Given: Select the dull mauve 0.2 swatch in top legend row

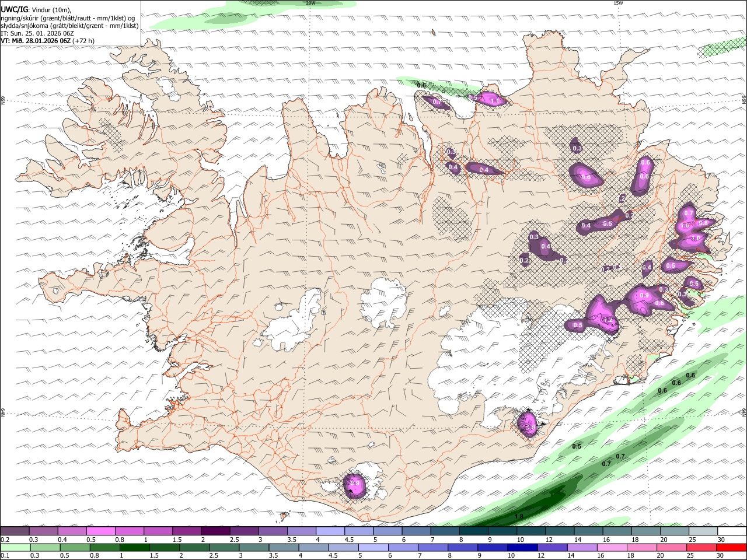Looking at the screenshot, I should click(15, 531).
